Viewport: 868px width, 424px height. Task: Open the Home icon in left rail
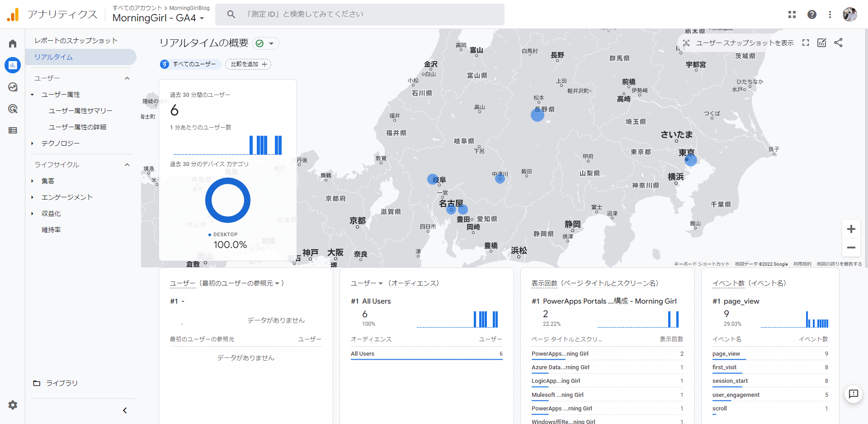[13, 43]
